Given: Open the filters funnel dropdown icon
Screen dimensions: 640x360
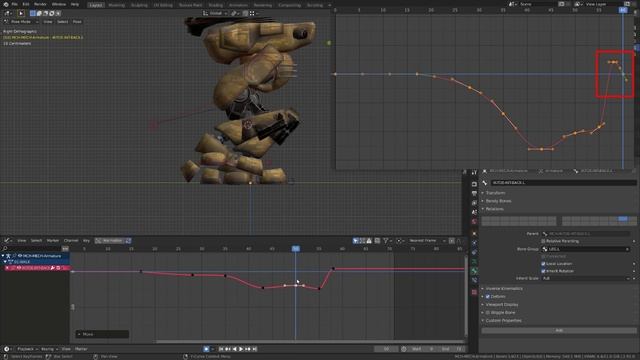Looking at the screenshot, I should 387,241.
